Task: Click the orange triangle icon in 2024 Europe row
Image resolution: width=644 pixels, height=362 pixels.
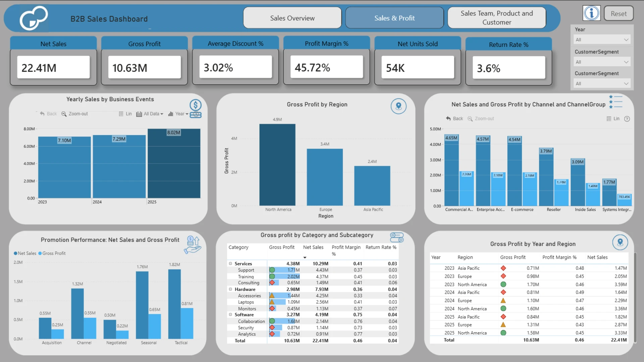Action: click(503, 301)
